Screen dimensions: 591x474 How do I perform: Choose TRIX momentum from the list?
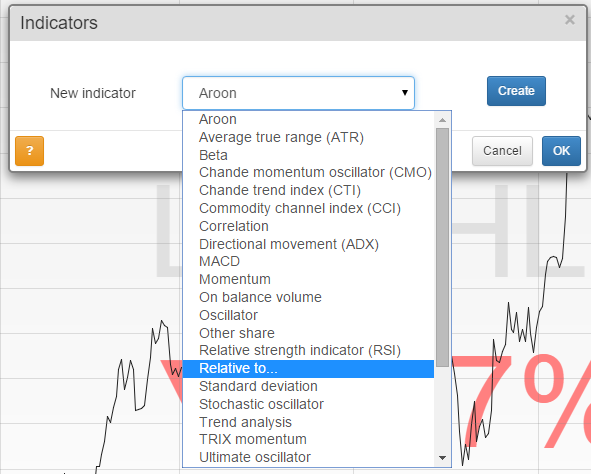pyautogui.click(x=308, y=439)
